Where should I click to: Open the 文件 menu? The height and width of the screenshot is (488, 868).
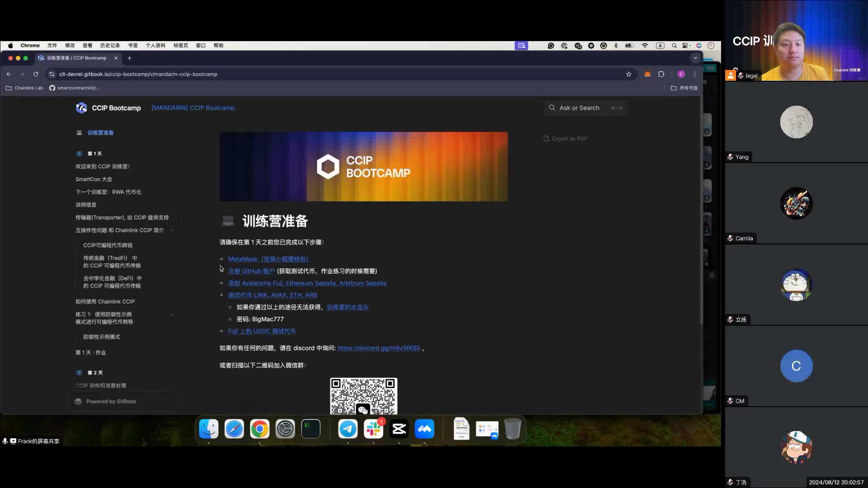(52, 46)
